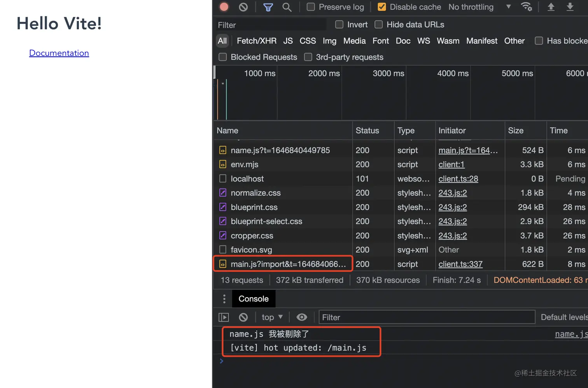Screen dimensions: 588x388
Task: Open initiator client.ts:337 link
Action: pyautogui.click(x=460, y=264)
